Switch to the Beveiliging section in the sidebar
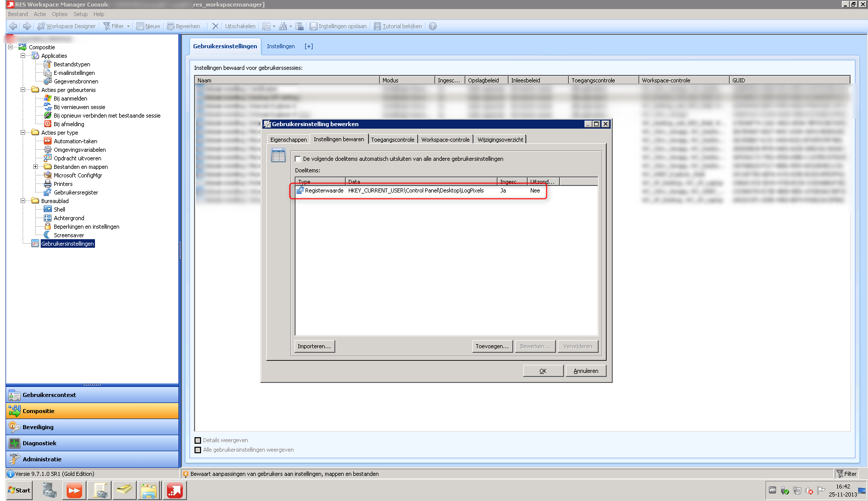 tap(38, 427)
